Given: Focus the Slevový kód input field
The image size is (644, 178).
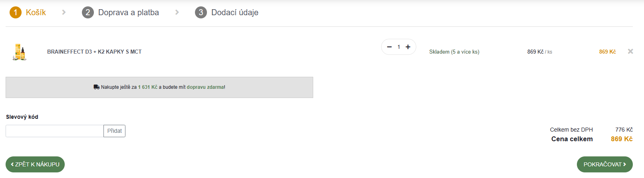Looking at the screenshot, I should tap(55, 131).
